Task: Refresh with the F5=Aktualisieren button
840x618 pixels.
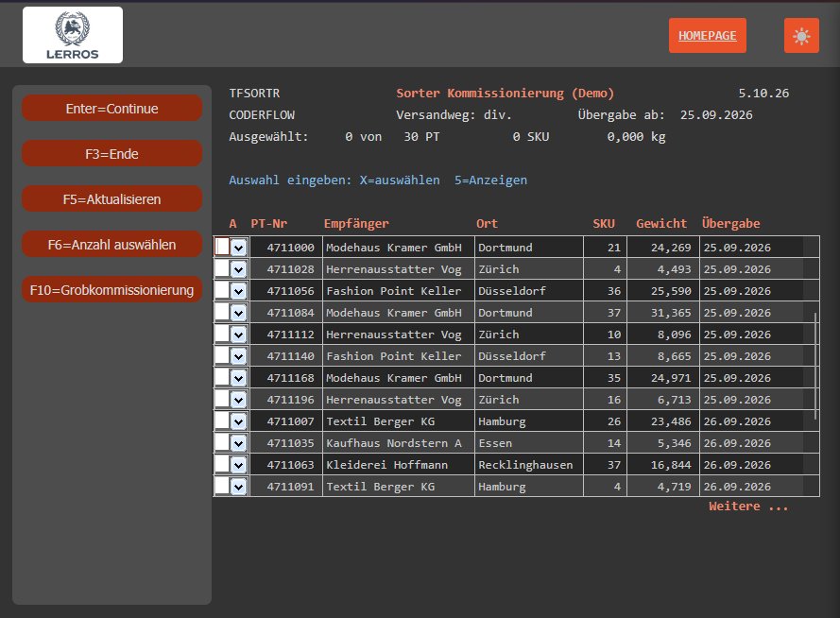Action: pyautogui.click(x=111, y=199)
